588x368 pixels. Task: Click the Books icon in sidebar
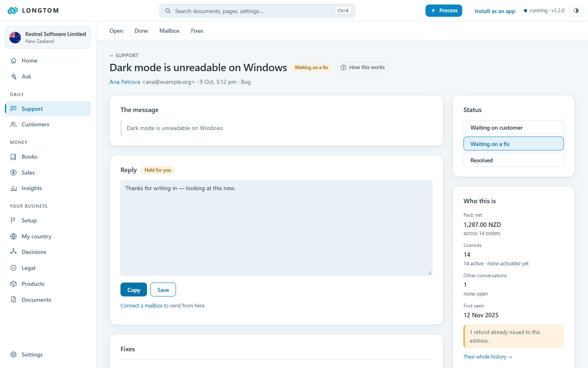(x=13, y=157)
